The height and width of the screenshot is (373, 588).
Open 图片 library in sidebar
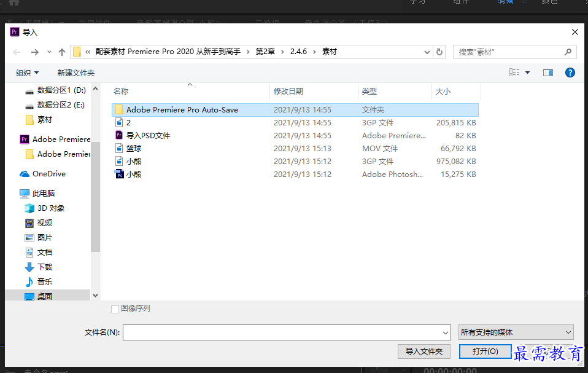coord(39,238)
